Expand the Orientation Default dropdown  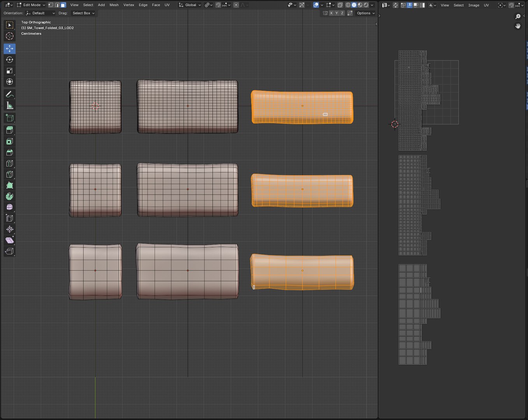tap(40, 13)
